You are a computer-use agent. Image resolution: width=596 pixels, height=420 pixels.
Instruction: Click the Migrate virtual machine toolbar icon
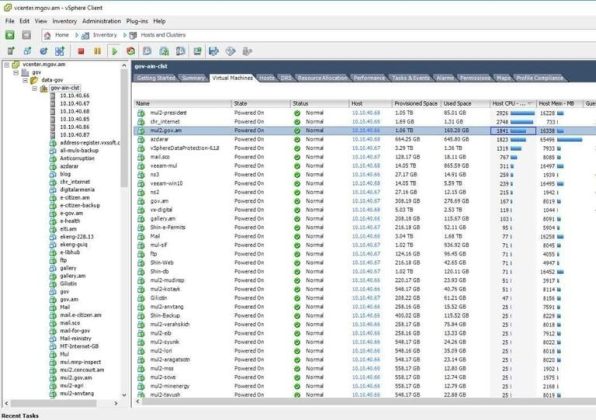pyautogui.click(x=214, y=51)
